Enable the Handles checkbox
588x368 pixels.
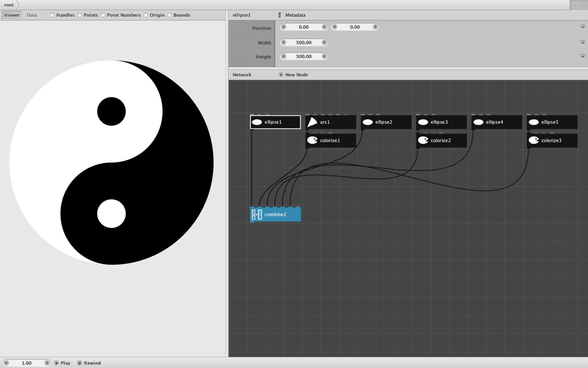pos(52,15)
